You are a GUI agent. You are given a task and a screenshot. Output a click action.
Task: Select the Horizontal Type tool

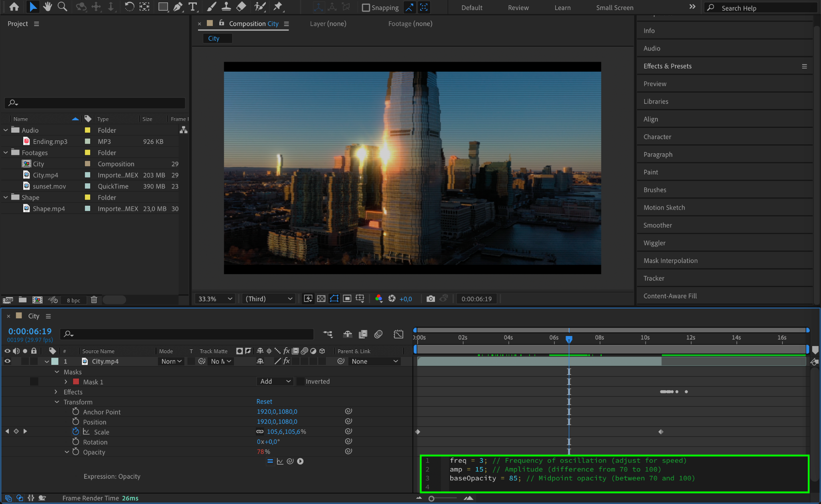pyautogui.click(x=193, y=7)
